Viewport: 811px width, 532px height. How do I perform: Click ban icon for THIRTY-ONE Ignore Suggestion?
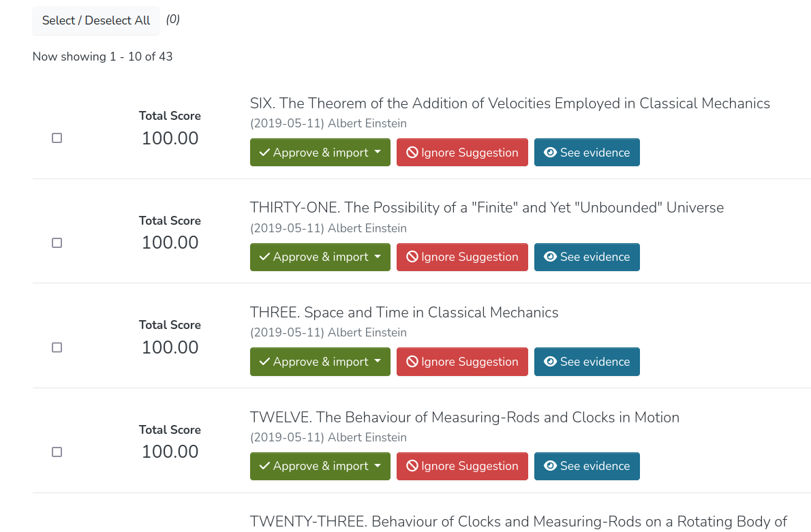pyautogui.click(x=412, y=257)
